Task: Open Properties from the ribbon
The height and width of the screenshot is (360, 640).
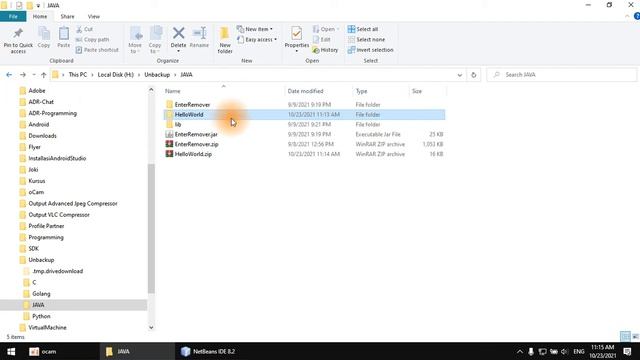Action: (x=297, y=40)
